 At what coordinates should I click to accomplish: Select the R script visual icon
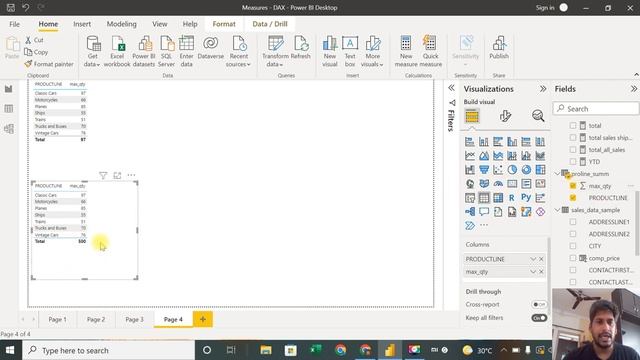(512, 198)
